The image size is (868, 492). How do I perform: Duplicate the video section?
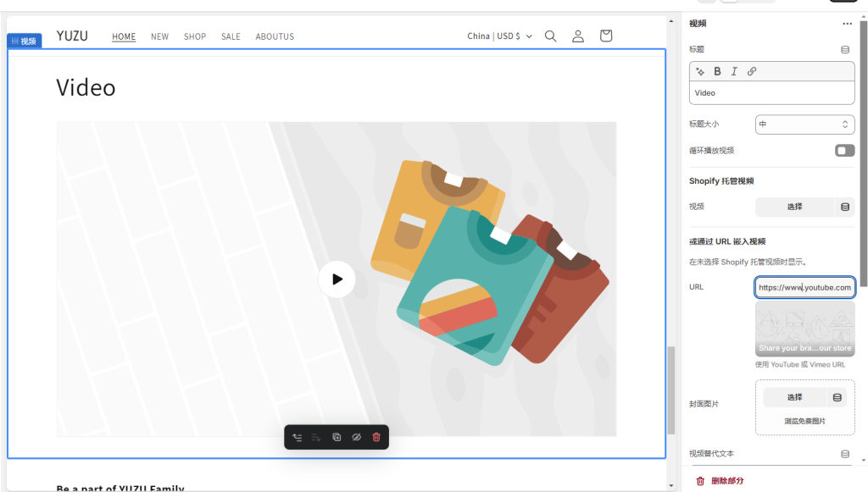pos(337,437)
